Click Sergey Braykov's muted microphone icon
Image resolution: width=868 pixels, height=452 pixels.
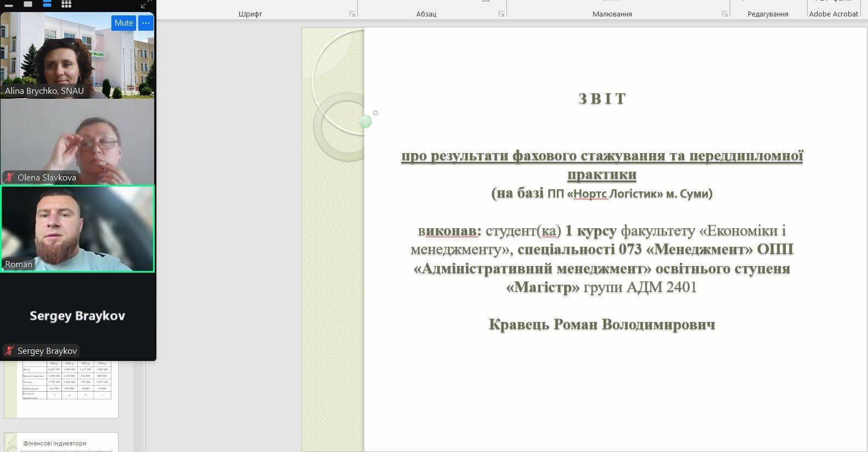click(x=9, y=351)
